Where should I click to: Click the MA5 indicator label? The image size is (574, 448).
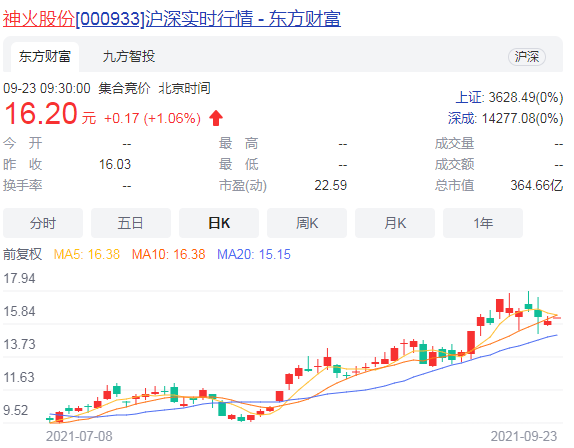87,254
